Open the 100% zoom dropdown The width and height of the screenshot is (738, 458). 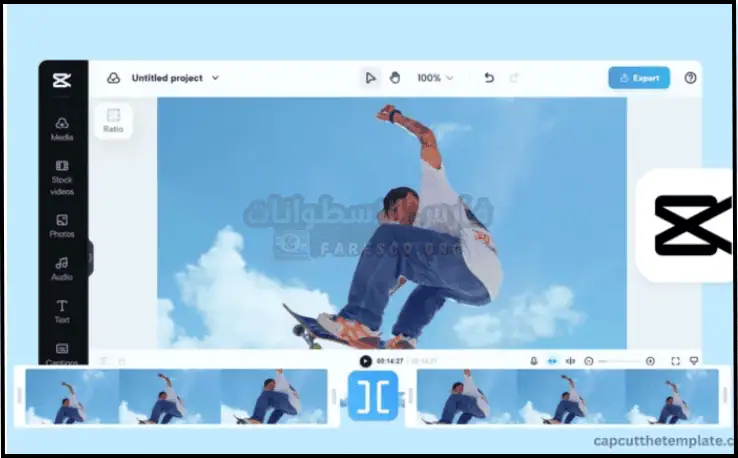click(435, 78)
